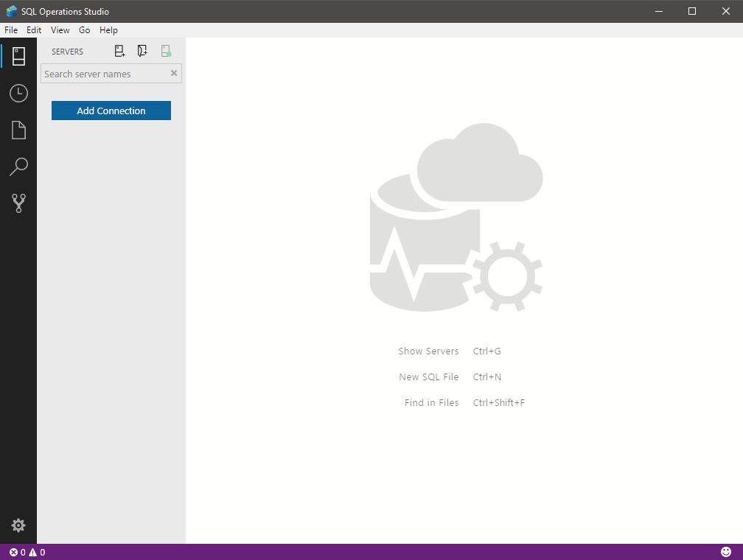Click the Show Servers hint text
Viewport: 743px width, 560px height.
coord(428,351)
